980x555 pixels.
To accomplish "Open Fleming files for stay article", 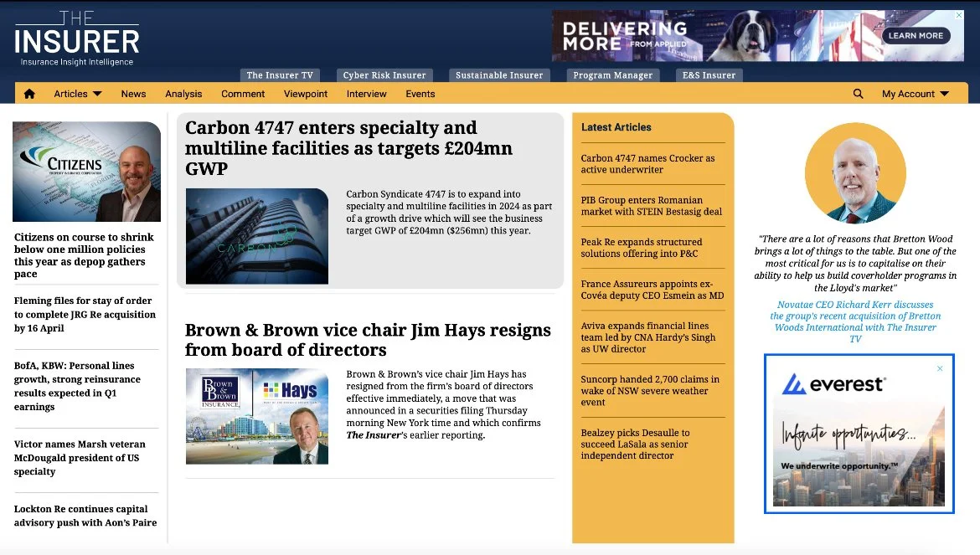I will tap(85, 315).
